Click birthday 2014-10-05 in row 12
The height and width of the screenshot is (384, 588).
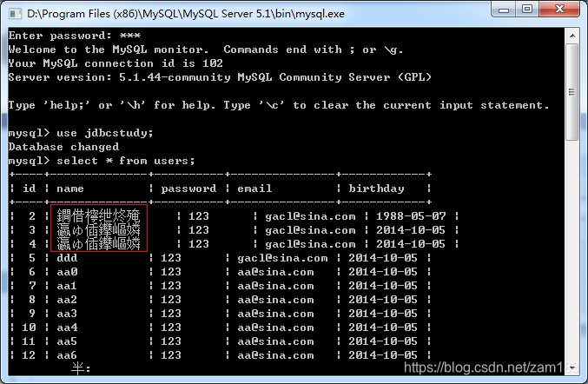pyautogui.click(x=383, y=355)
